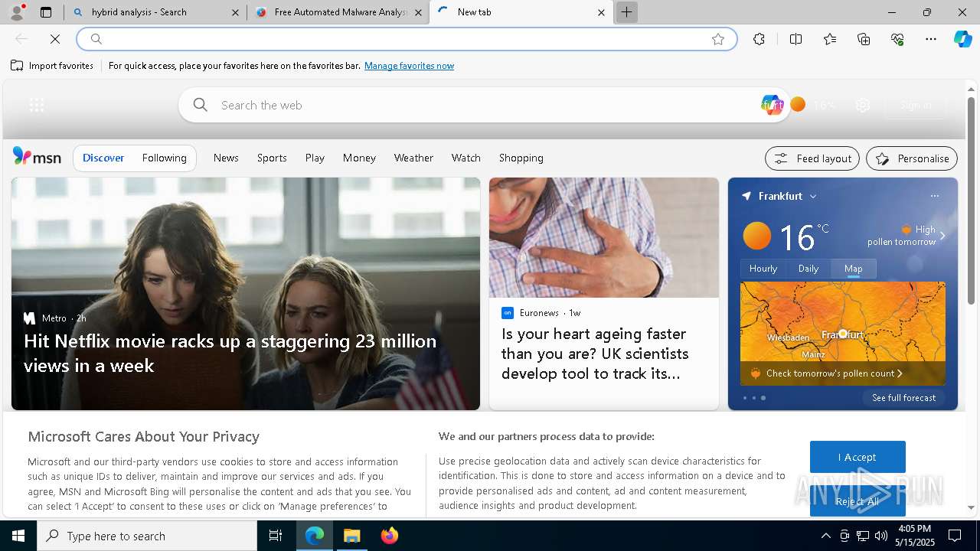Viewport: 980px width, 551px height.
Task: Toggle split screen view icon
Action: [x=795, y=39]
